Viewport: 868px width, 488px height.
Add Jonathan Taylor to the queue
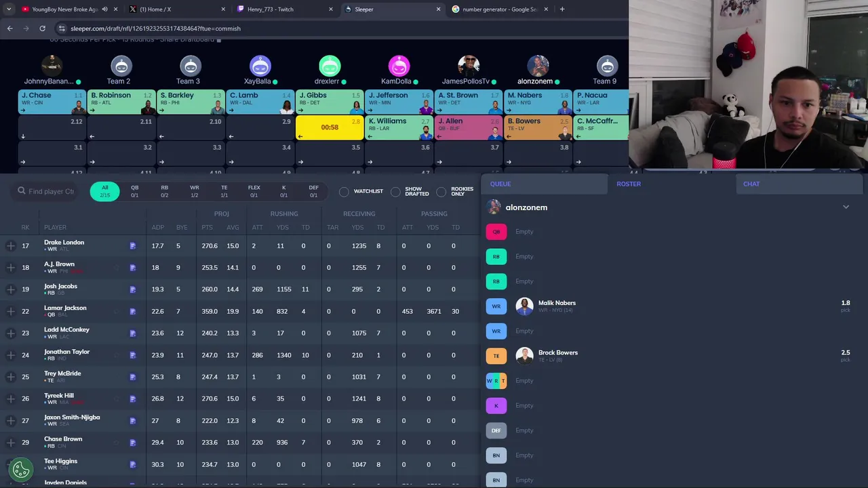[10, 355]
